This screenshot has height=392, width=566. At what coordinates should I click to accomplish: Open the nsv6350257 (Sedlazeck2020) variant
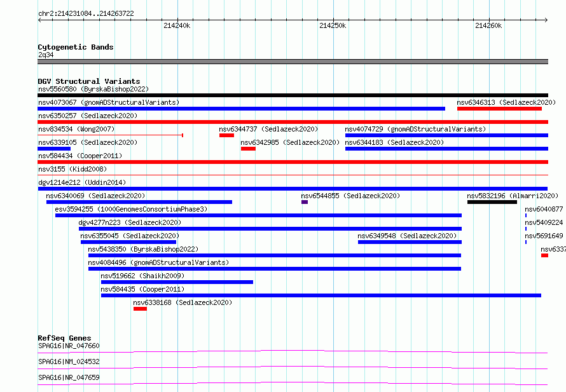click(88, 116)
